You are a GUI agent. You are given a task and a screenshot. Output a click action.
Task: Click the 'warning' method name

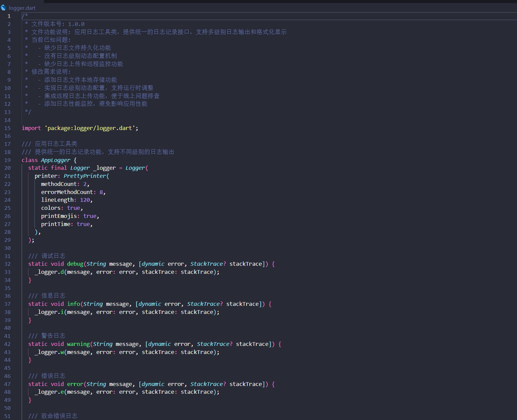78,344
